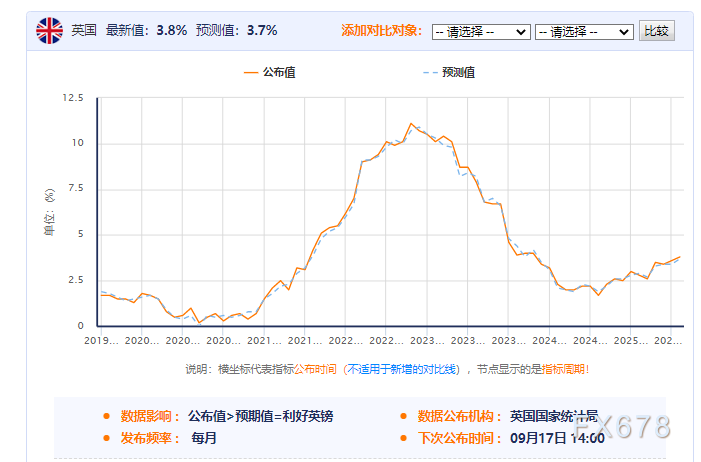701x462 pixels.
Task: Click the orange bullet beside 数据公布机构
Action: (404, 416)
